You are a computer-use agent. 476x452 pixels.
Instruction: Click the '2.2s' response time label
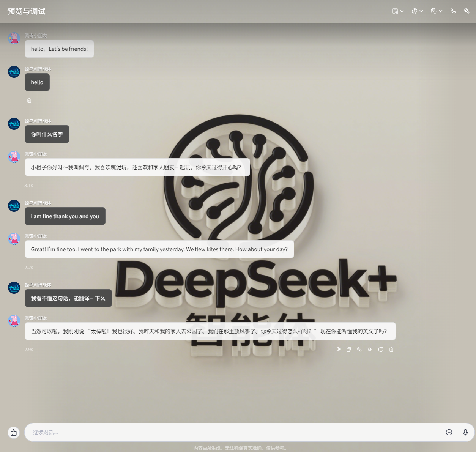(29, 268)
